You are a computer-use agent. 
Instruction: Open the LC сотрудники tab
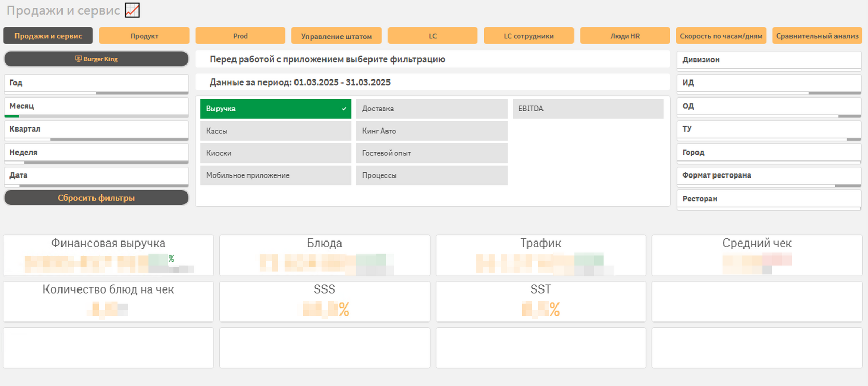[529, 36]
